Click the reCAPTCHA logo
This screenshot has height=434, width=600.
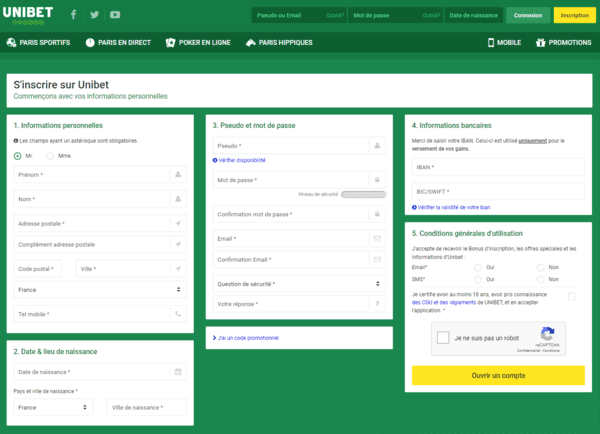click(x=547, y=333)
